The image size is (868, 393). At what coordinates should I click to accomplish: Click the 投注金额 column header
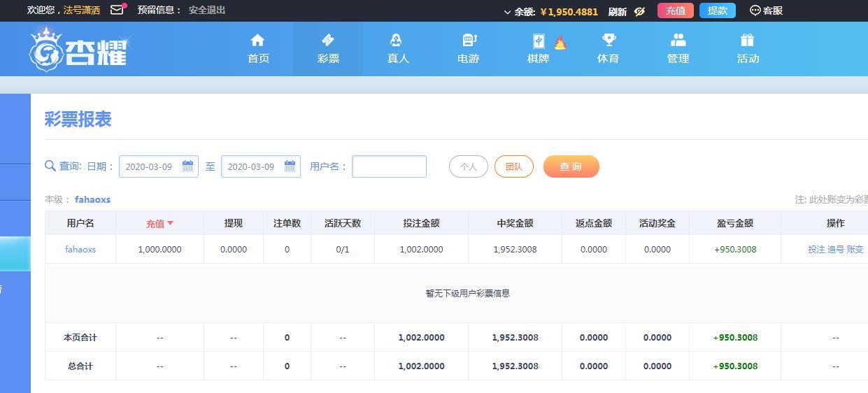[x=421, y=223]
